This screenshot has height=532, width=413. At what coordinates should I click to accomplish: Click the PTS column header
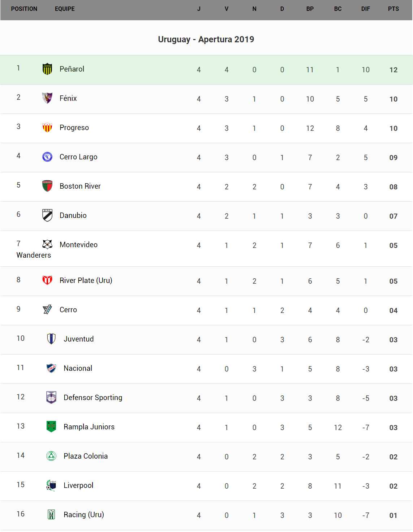coord(393,9)
